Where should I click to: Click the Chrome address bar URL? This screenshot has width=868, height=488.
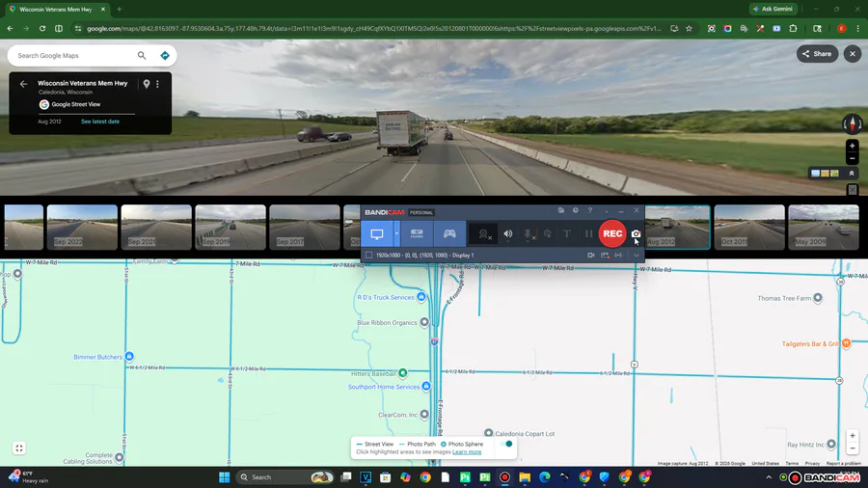[x=373, y=28]
